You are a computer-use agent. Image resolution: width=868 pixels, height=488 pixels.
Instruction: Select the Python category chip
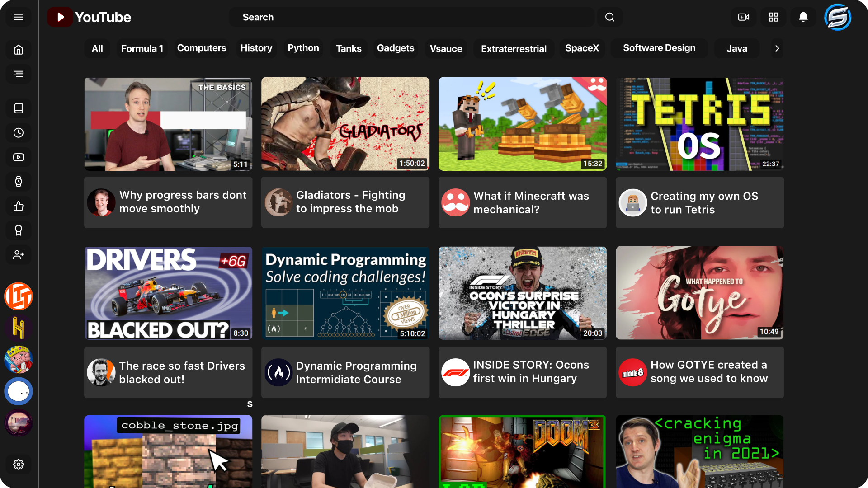[303, 48]
